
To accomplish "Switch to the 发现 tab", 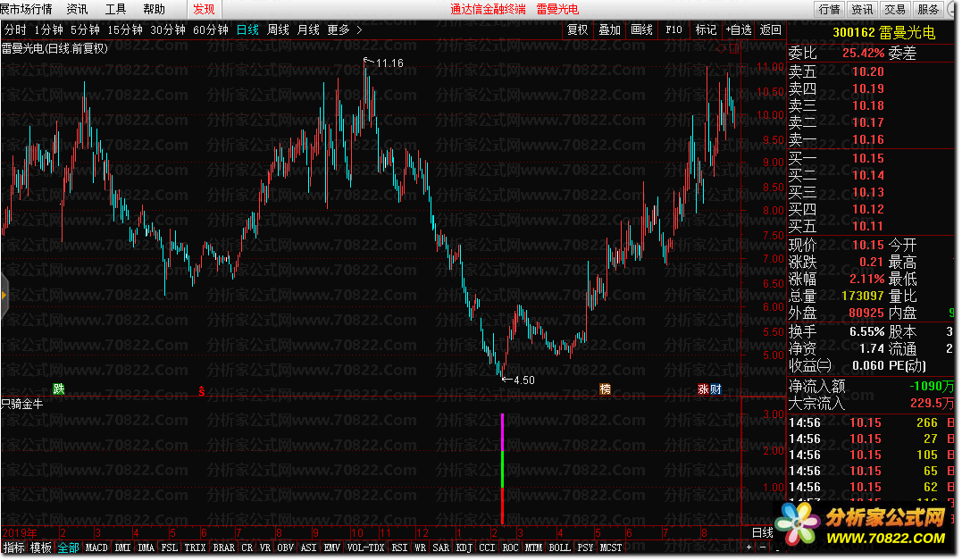I will (x=204, y=9).
